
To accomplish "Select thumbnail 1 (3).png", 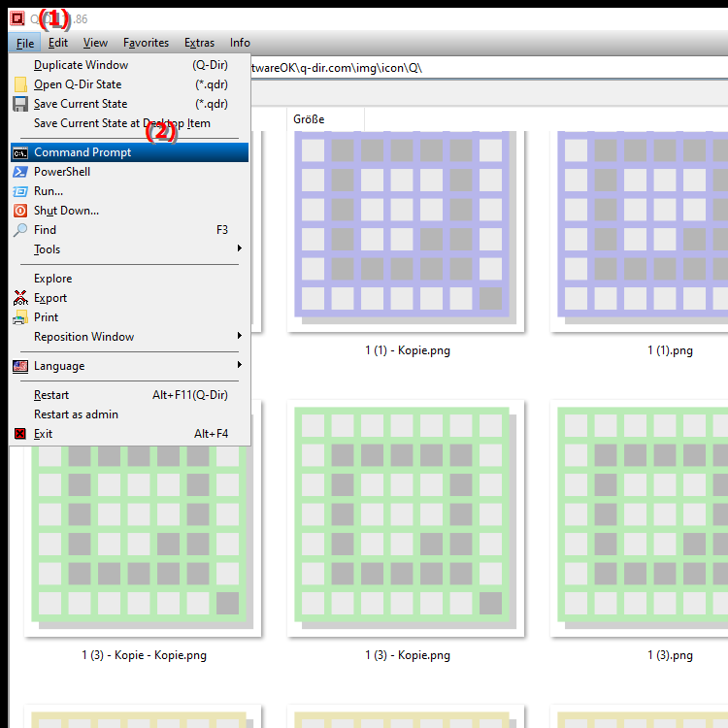I will (640, 518).
